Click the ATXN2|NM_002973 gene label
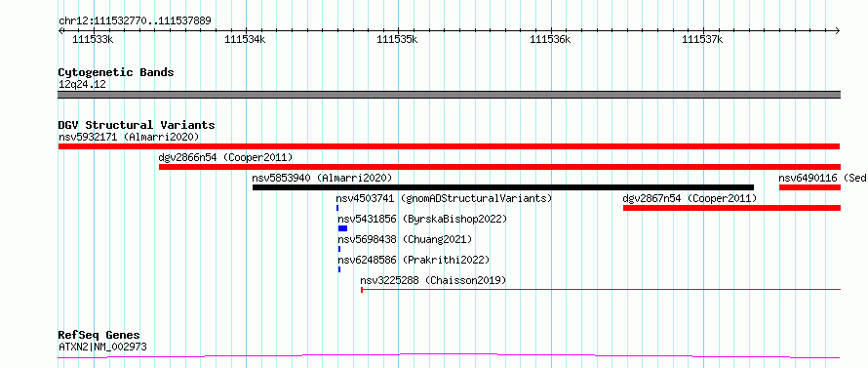Image resolution: width=868 pixels, height=368 pixels. coord(102,348)
